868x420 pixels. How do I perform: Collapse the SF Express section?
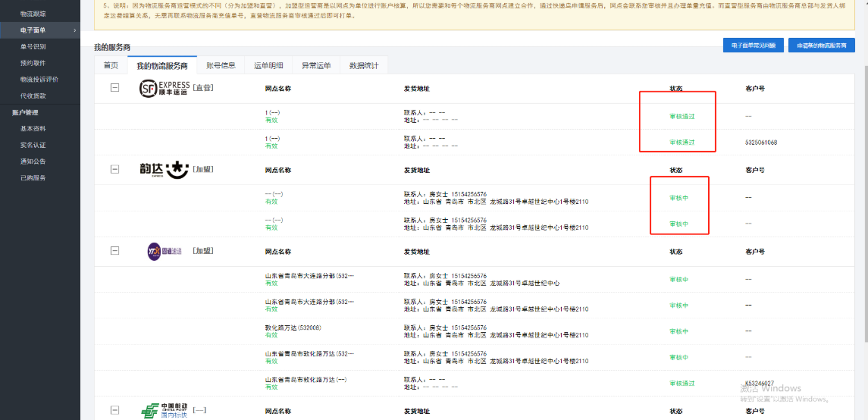point(115,88)
